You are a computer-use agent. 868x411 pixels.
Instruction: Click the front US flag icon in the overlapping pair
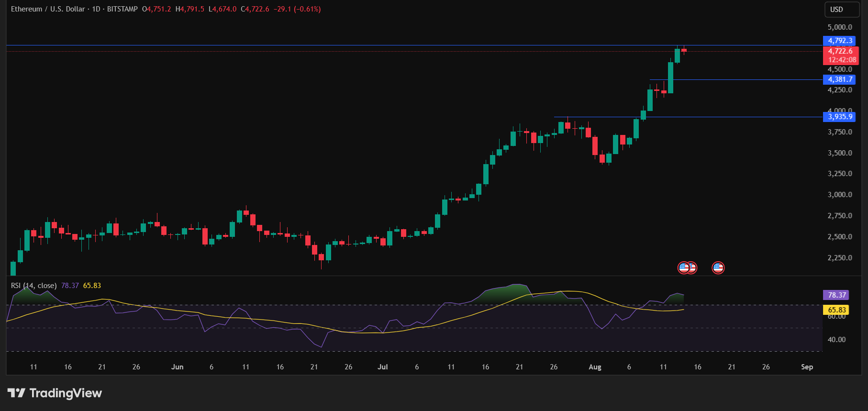click(x=684, y=268)
